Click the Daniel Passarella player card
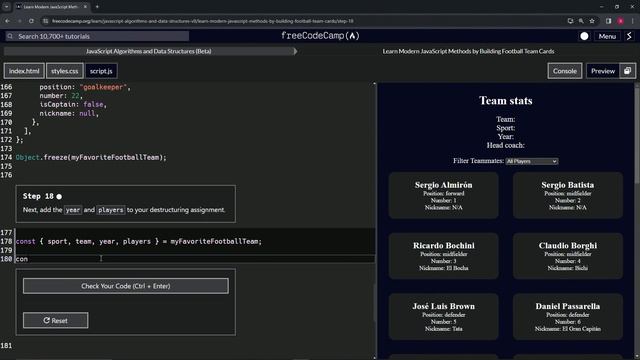This screenshot has width=640, height=360. (x=568, y=316)
